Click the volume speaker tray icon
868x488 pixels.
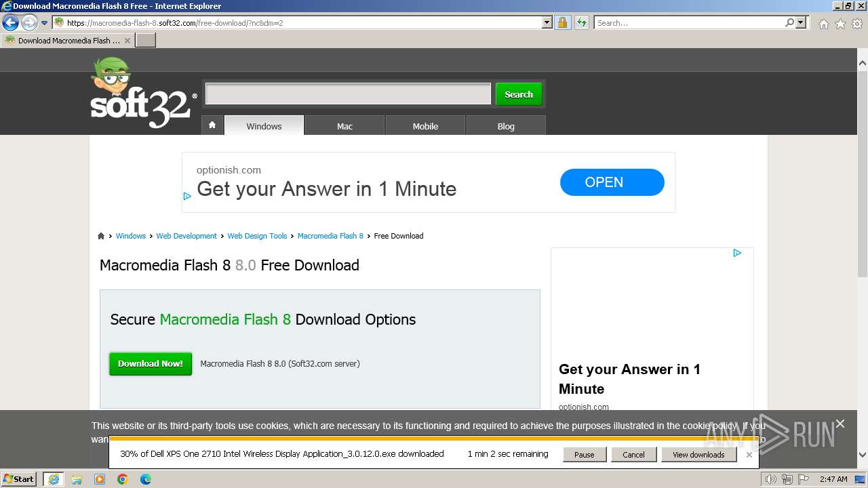pyautogui.click(x=771, y=479)
